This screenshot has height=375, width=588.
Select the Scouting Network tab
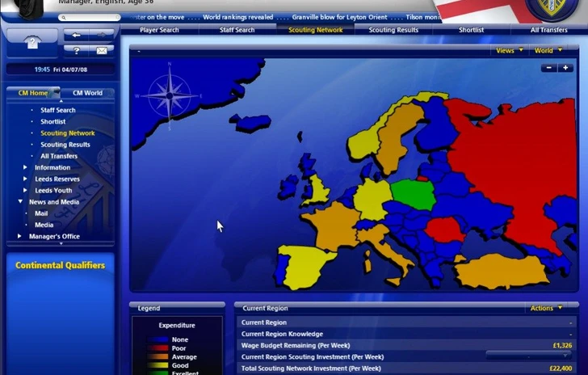click(x=315, y=30)
